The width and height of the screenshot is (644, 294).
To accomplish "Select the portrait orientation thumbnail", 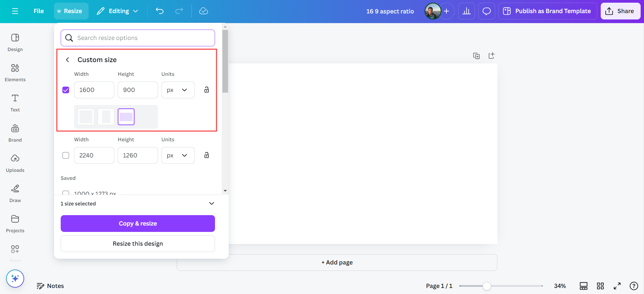I will [106, 117].
